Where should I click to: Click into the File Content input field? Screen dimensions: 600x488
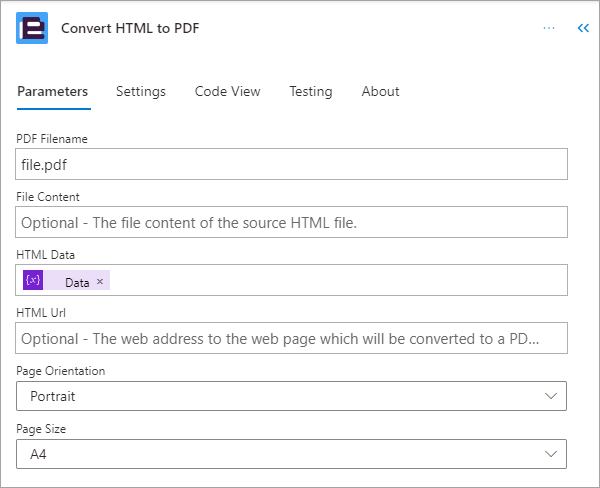point(291,222)
